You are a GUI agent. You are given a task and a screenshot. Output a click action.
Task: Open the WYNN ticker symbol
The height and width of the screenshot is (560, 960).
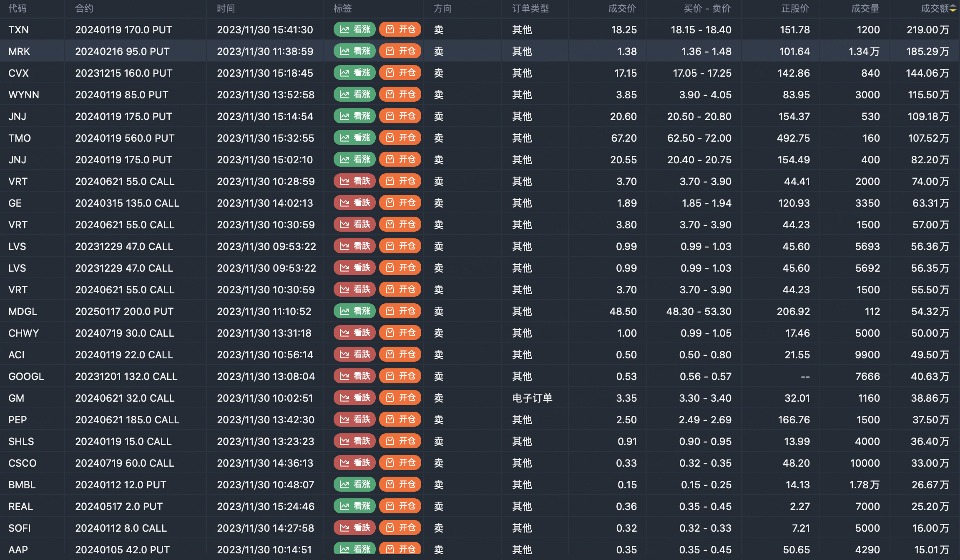[24, 95]
